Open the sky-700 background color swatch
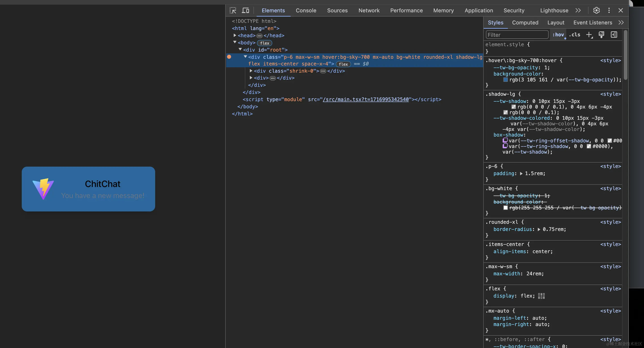 505,80
